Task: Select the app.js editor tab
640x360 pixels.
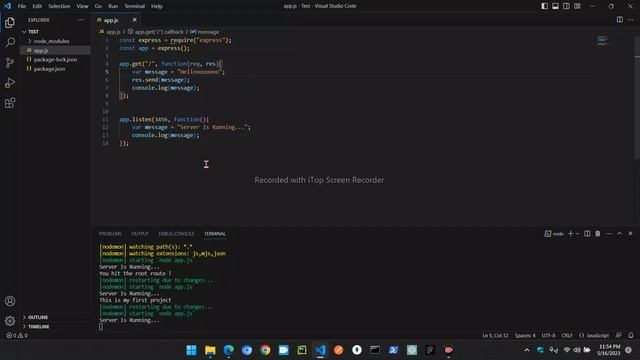Action: (x=111, y=20)
